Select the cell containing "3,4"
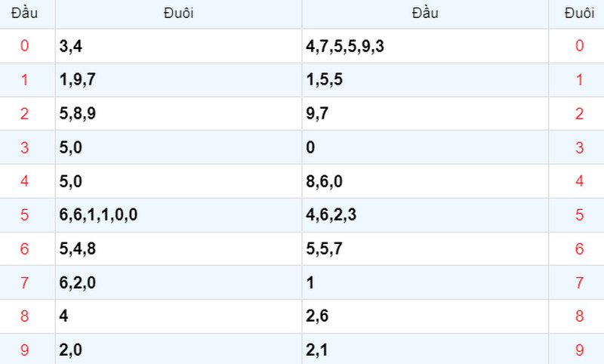The image size is (604, 364). [71, 46]
